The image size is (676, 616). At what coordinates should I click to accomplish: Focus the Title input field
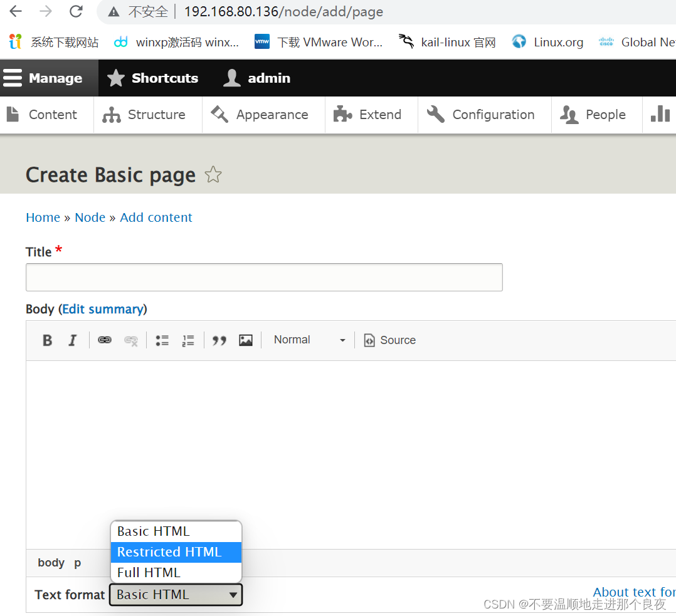point(264,278)
